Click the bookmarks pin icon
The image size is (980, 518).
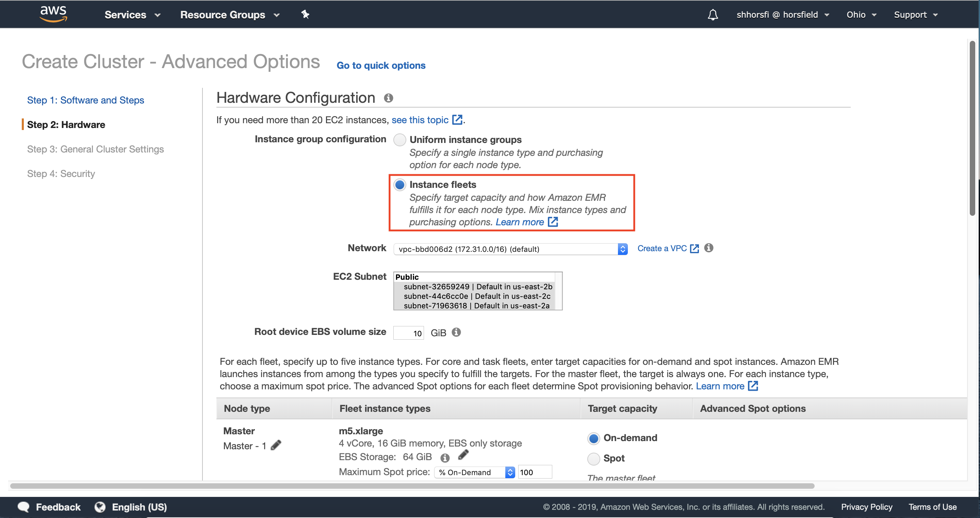click(305, 14)
